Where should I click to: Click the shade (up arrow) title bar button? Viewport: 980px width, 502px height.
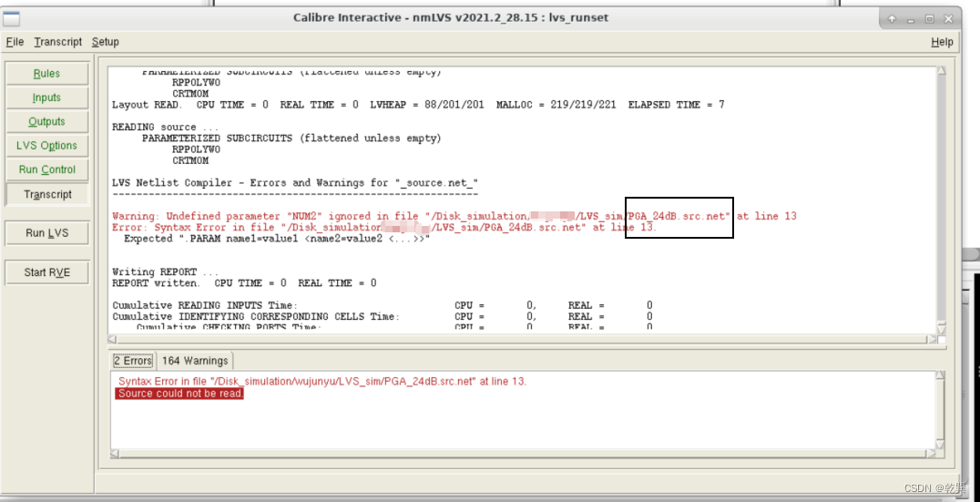coord(892,18)
